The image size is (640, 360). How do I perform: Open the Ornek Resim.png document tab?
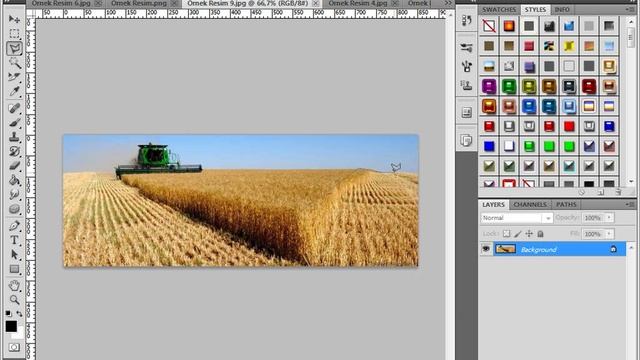pos(139,3)
